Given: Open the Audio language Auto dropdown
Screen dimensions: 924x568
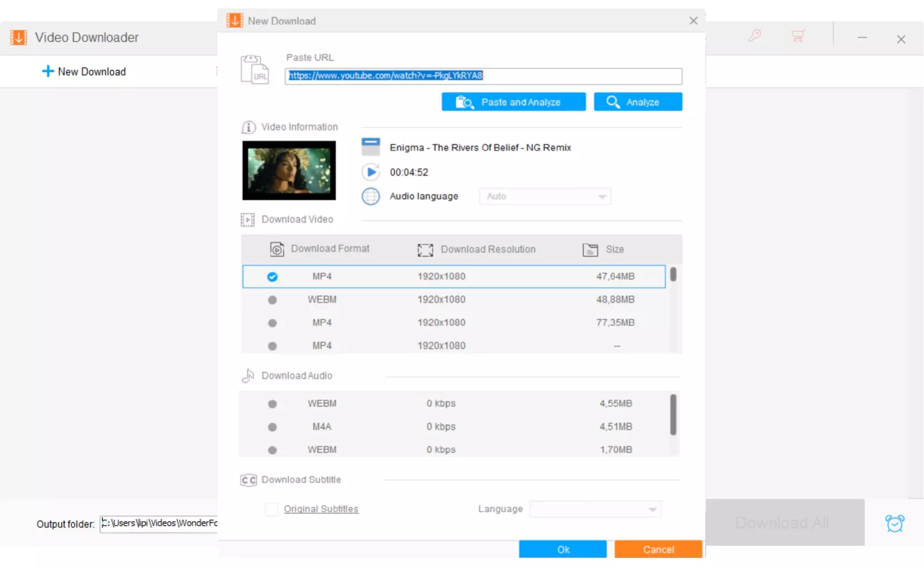Looking at the screenshot, I should (x=544, y=197).
